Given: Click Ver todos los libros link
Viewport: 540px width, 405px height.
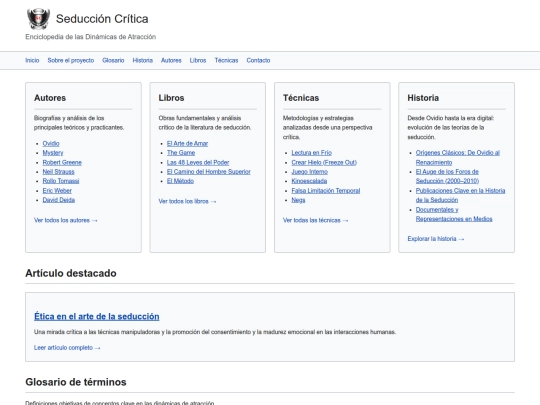Looking at the screenshot, I should (x=187, y=201).
